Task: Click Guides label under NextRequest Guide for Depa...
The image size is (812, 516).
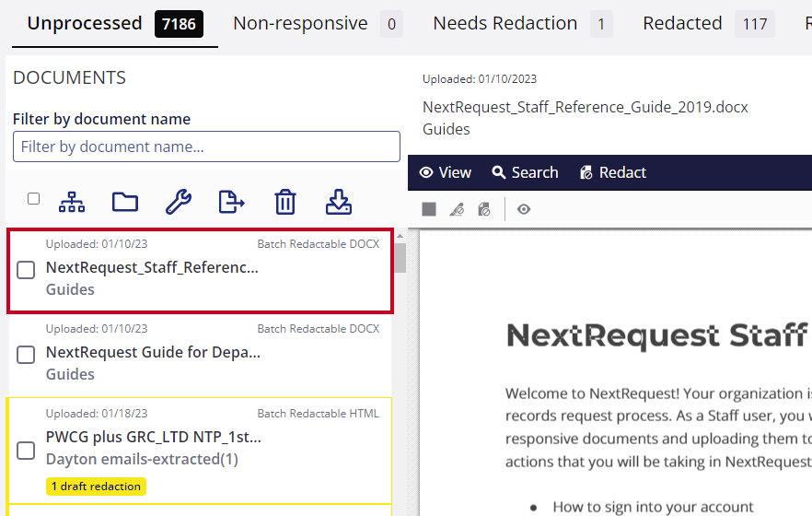Action: tap(70, 375)
